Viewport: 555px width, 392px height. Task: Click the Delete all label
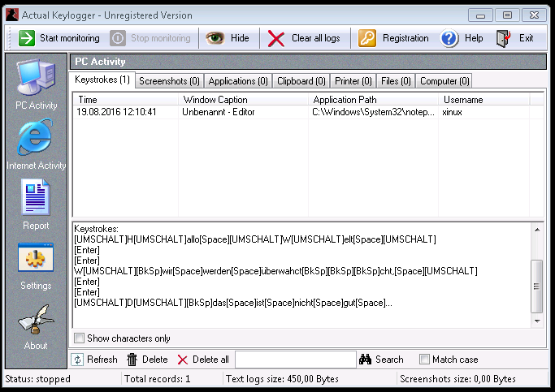(210, 360)
